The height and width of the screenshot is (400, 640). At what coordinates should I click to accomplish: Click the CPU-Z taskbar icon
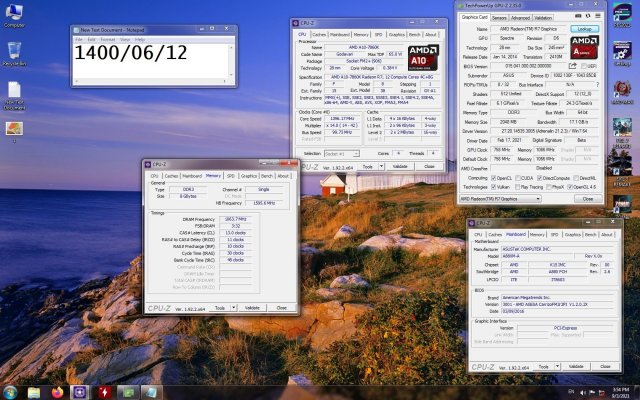click(x=79, y=390)
